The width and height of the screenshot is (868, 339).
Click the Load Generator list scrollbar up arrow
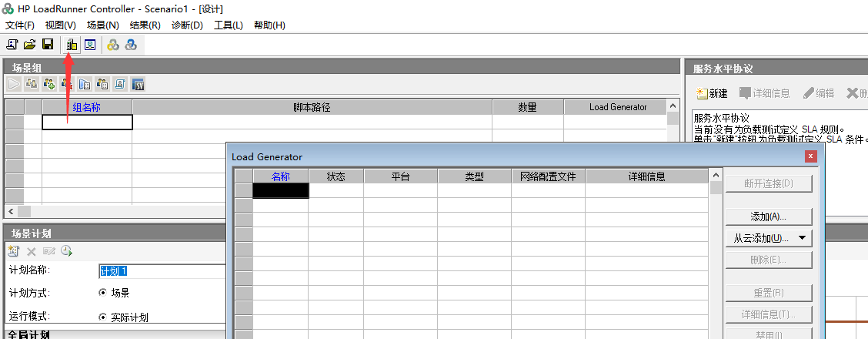[x=716, y=175]
